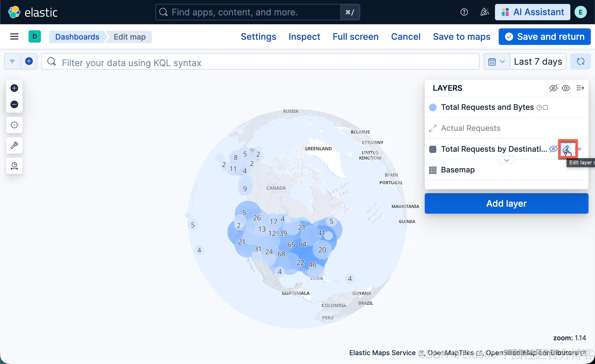Image resolution: width=595 pixels, height=364 pixels.
Task: Open the Settings menu item
Action: (x=258, y=37)
